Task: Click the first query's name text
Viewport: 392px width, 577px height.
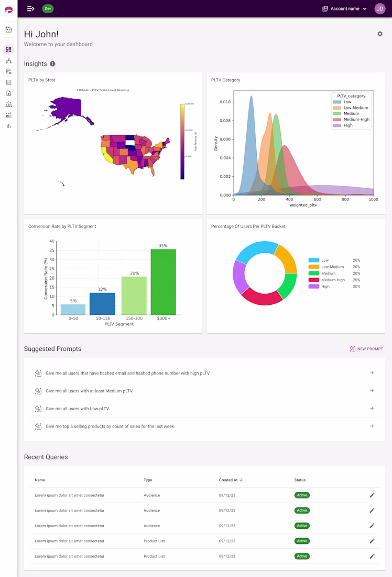Action: [70, 495]
